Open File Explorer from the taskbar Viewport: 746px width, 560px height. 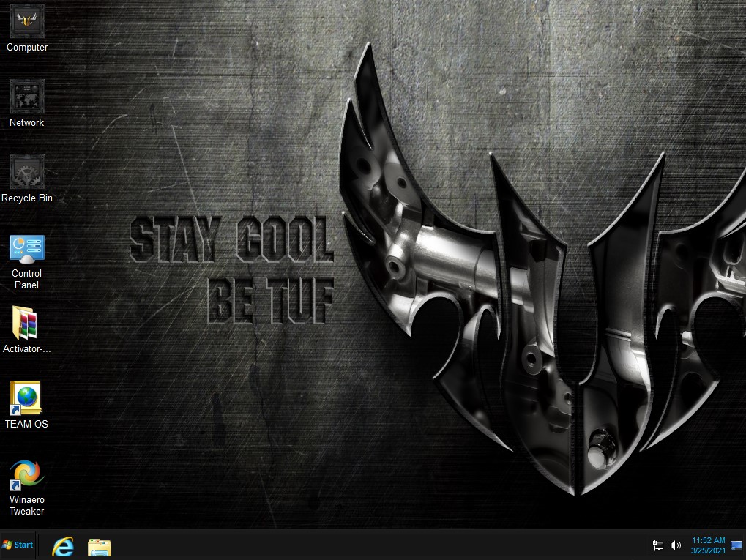(100, 547)
